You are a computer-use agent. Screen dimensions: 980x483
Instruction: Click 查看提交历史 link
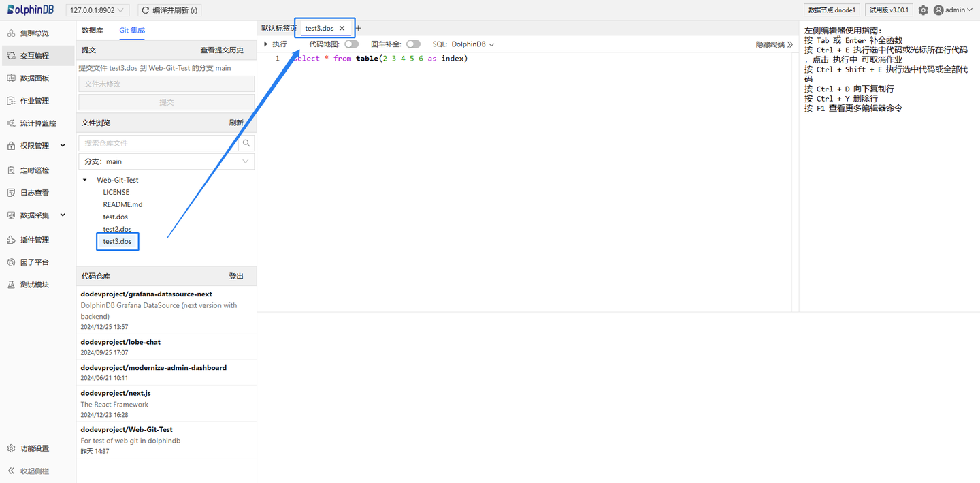222,50
